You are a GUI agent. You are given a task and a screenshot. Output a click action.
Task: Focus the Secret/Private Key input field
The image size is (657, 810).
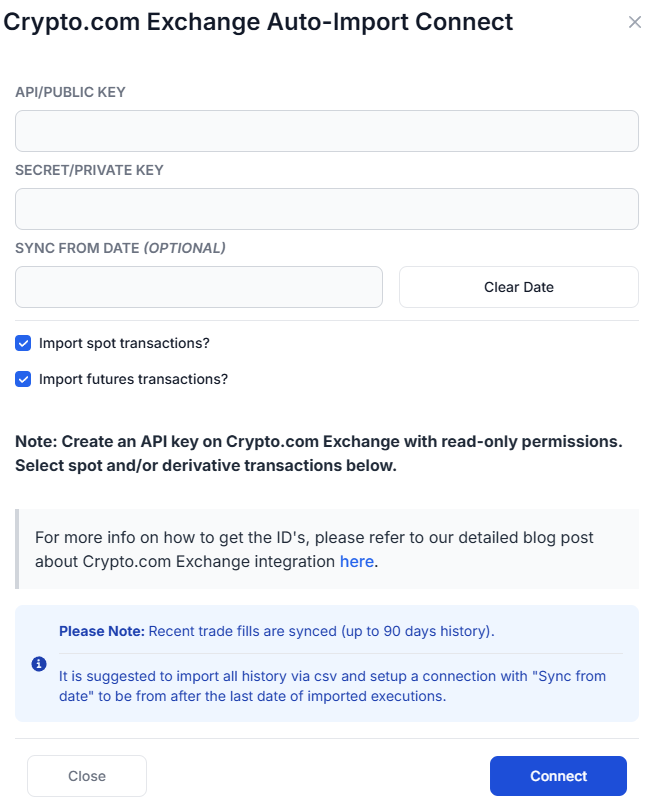click(x=327, y=209)
